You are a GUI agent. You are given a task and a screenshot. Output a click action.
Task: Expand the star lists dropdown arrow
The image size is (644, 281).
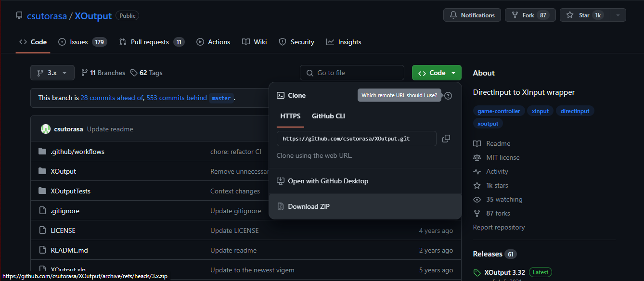pyautogui.click(x=618, y=15)
